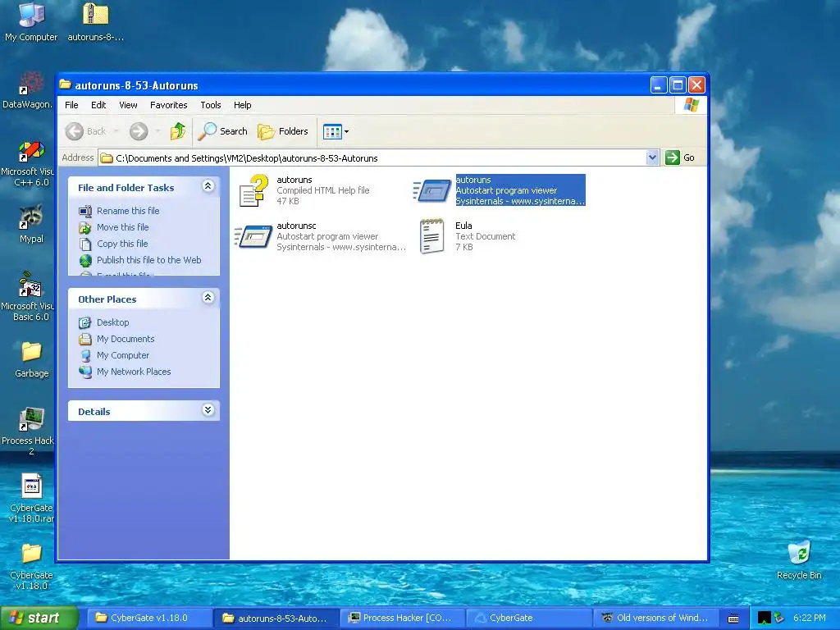Image resolution: width=840 pixels, height=630 pixels.
Task: Collapse the File and Folder Tasks panel
Action: [x=208, y=186]
